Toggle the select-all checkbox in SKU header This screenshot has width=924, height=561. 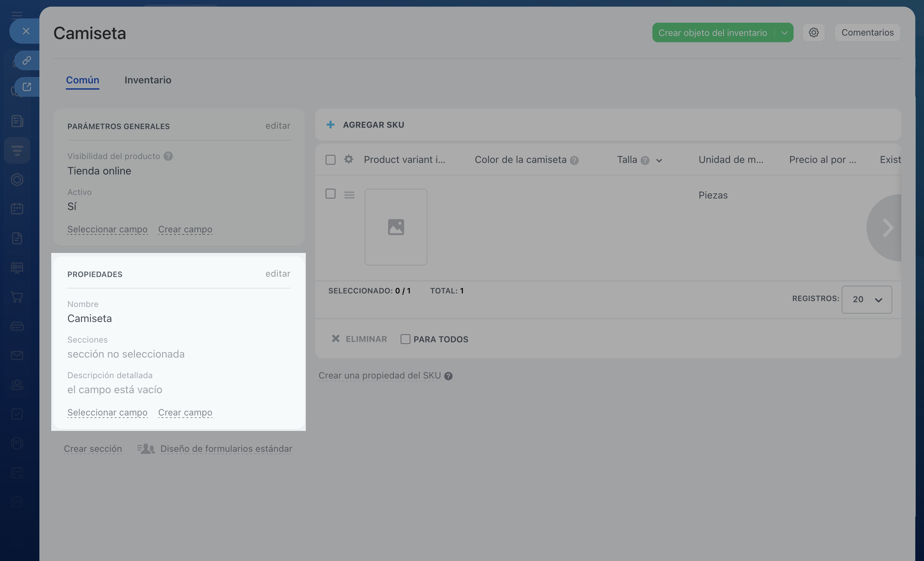point(331,160)
